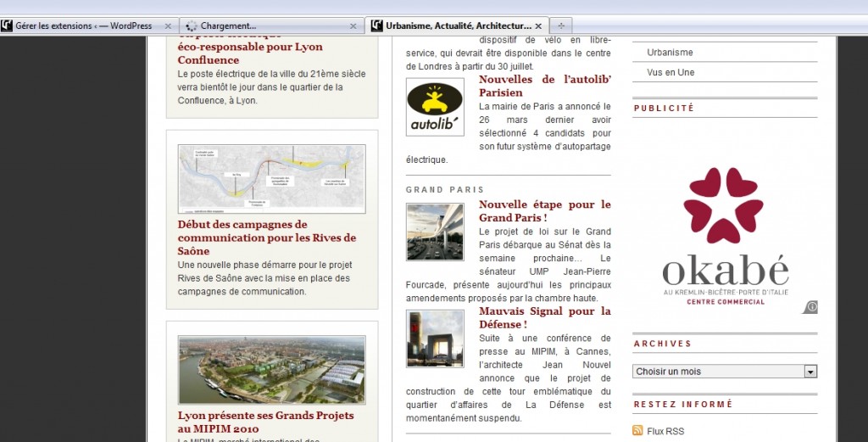Open a new browser tab
The height and width of the screenshot is (442, 868).
click(561, 25)
